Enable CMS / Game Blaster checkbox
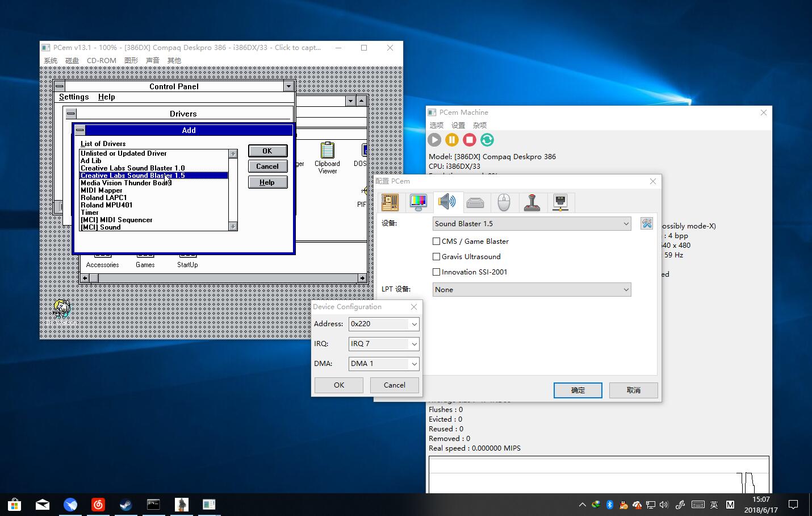This screenshot has height=516, width=812. pos(436,242)
